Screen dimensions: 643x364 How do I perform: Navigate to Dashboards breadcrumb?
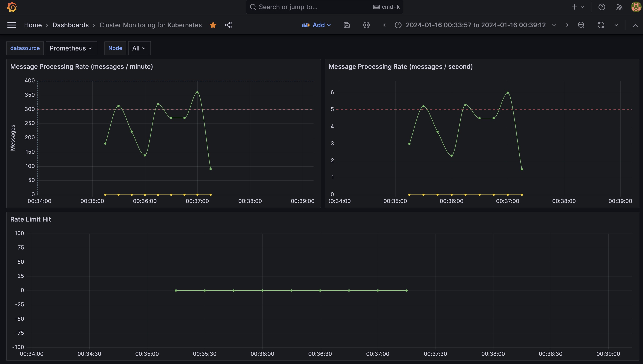point(70,25)
